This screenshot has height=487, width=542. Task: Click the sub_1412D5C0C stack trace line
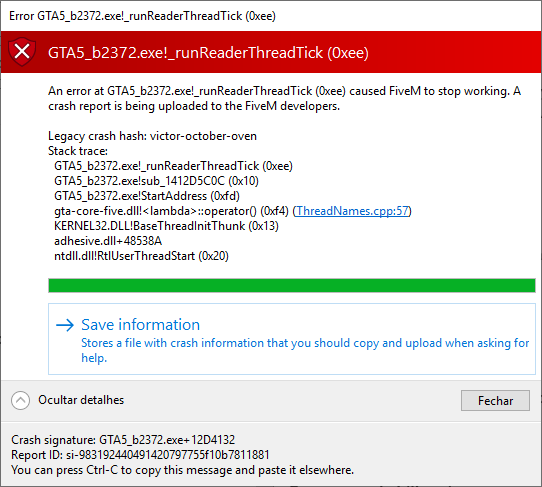point(156,181)
